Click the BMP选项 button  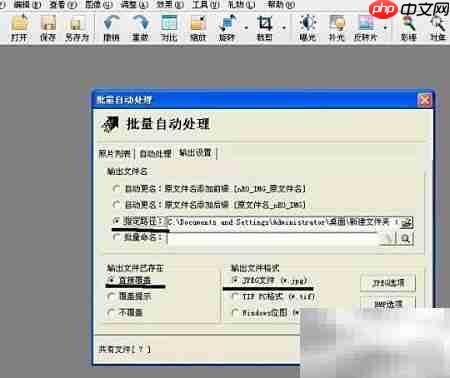click(x=388, y=304)
